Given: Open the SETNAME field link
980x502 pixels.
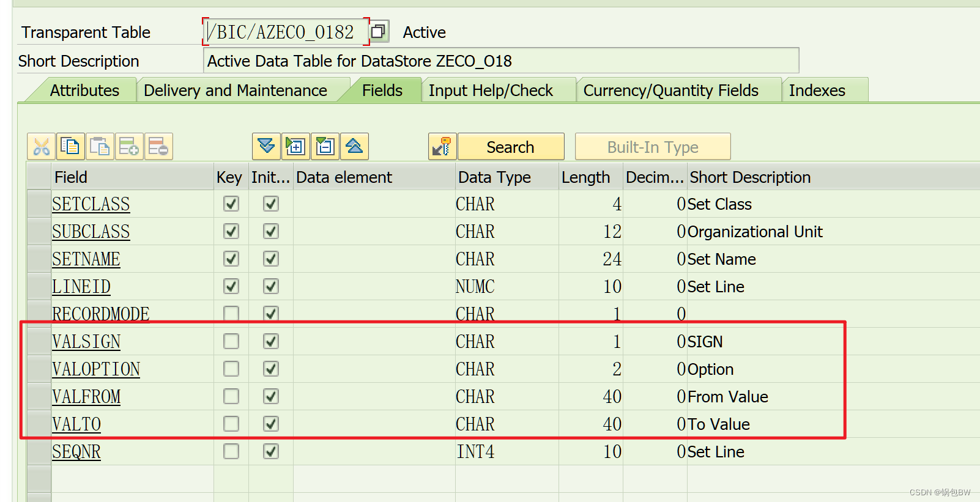Looking at the screenshot, I should [x=86, y=259].
